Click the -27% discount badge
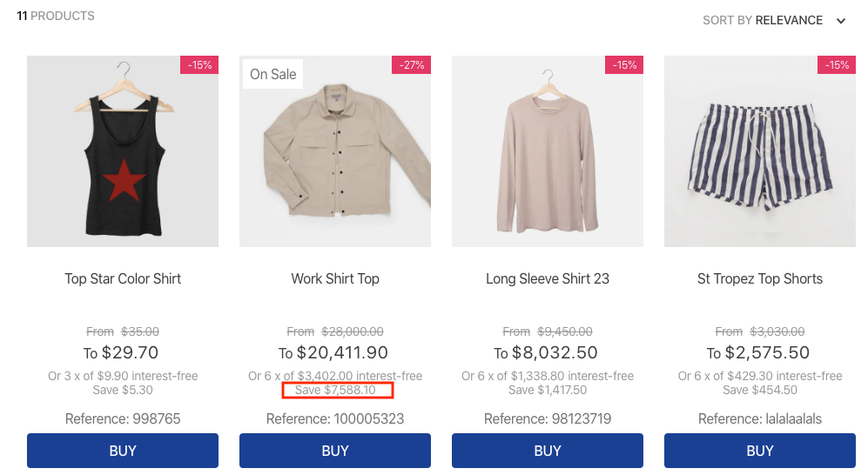Viewport: 868px width, 475px height. click(411, 64)
